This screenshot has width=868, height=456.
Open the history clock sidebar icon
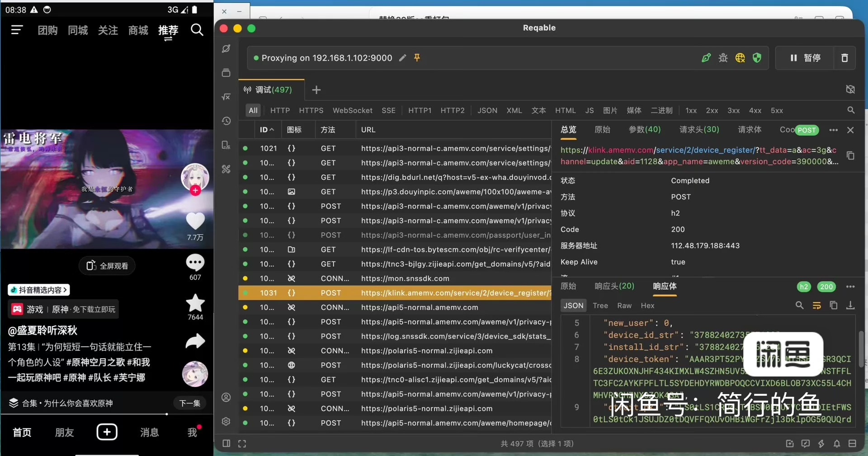pos(226,121)
